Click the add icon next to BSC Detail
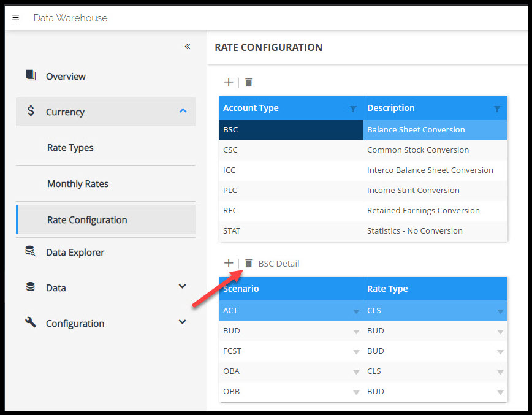Screen dimensions: 532x415 [x=229, y=263]
